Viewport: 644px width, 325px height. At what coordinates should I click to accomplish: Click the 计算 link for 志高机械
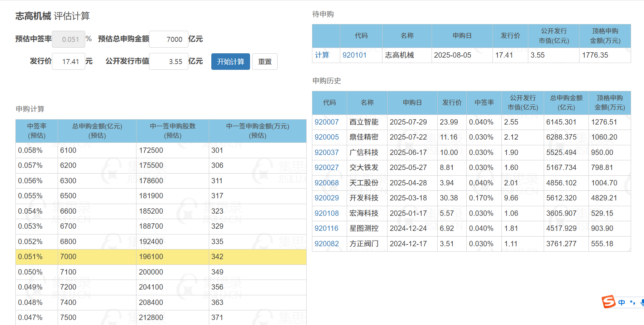[322, 55]
